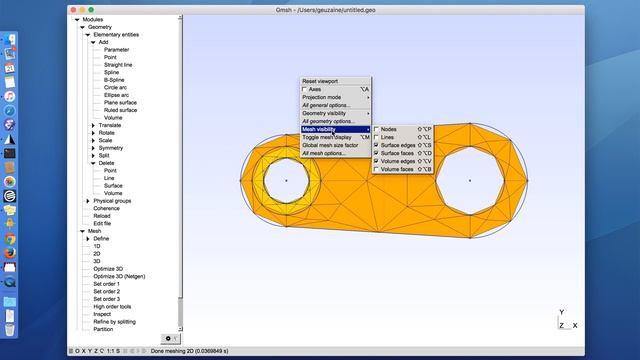This screenshot has height=360, width=640.
Task: Click the S selection mode button in status bar
Action: pos(118,351)
